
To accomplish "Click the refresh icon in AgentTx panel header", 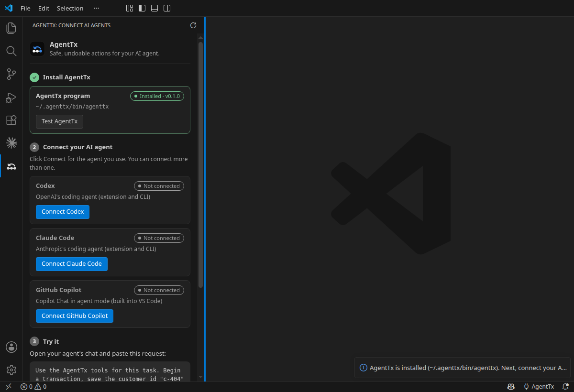I will [193, 25].
